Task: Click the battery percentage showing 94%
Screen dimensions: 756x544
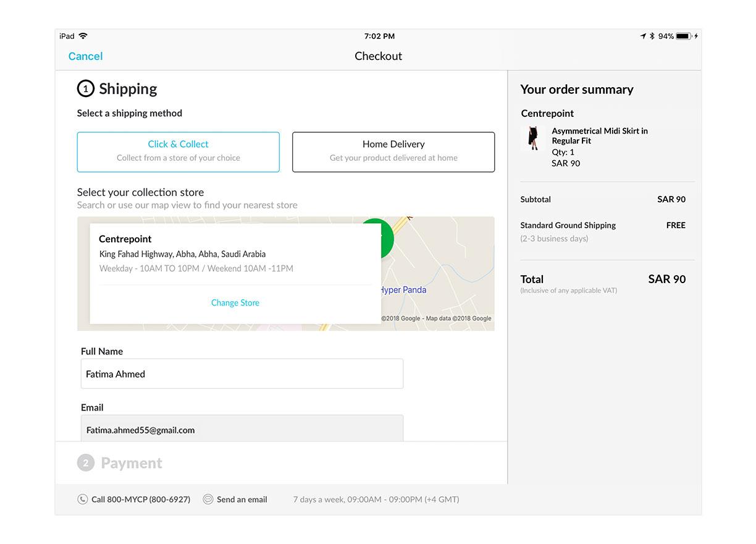Action: click(667, 36)
